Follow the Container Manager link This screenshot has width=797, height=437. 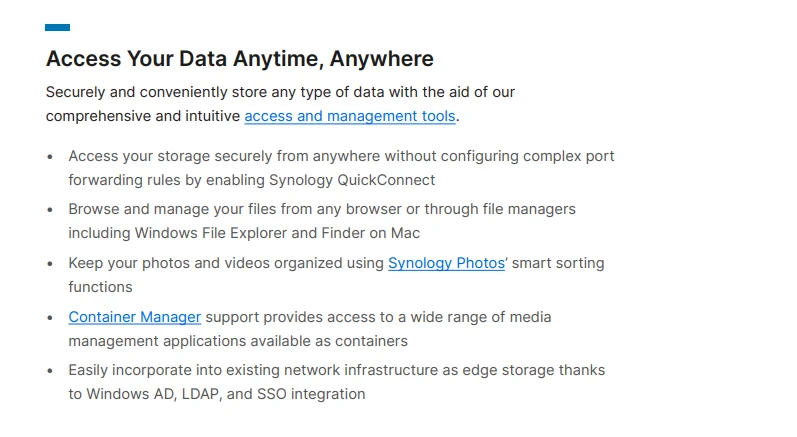pos(135,317)
